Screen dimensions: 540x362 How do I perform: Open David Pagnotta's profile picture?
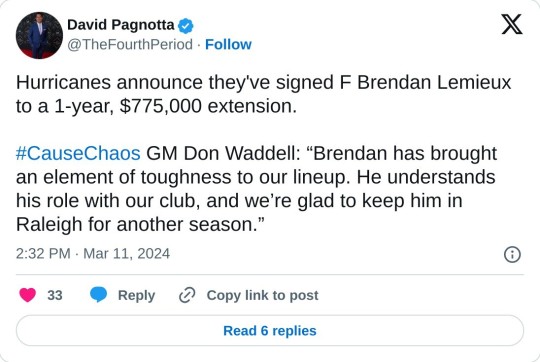pos(39,35)
